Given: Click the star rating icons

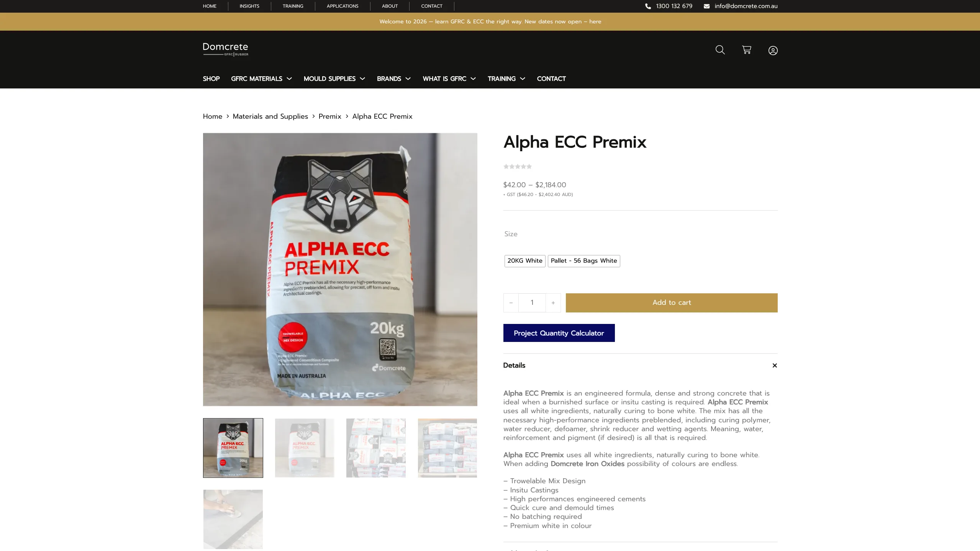Looking at the screenshot, I should [x=518, y=167].
